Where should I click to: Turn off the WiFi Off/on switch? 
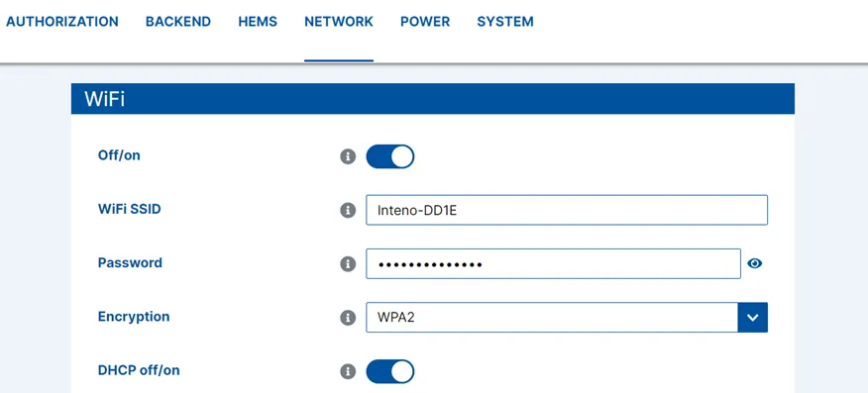pyautogui.click(x=390, y=157)
